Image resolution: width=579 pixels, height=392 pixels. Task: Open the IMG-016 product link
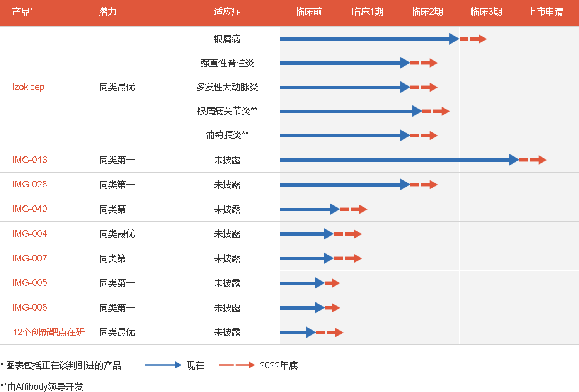point(30,160)
